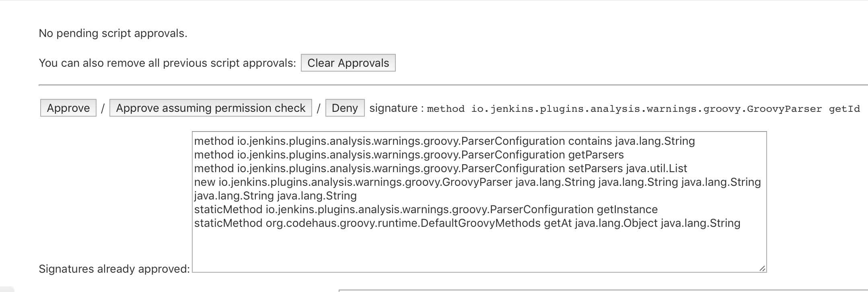Image resolution: width=868 pixels, height=292 pixels.
Task: Select the 'No pending script approvals.' text
Action: 113,33
